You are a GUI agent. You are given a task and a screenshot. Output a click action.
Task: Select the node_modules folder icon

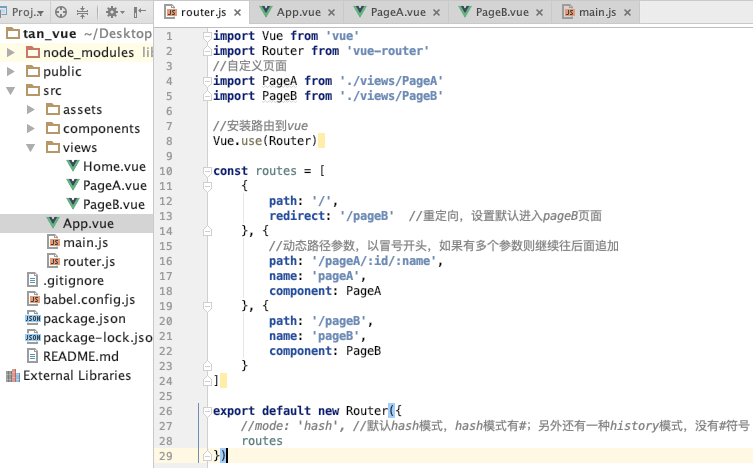(x=33, y=52)
